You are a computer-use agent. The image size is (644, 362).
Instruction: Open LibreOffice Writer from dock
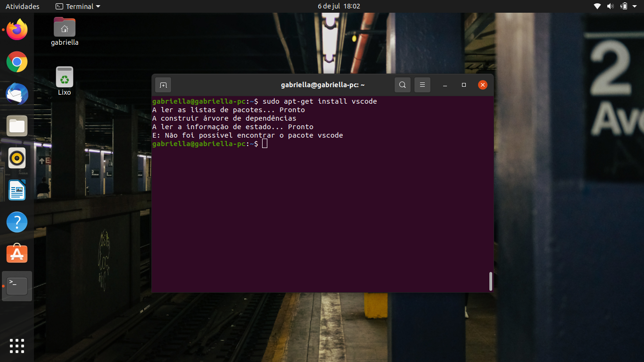pyautogui.click(x=17, y=190)
